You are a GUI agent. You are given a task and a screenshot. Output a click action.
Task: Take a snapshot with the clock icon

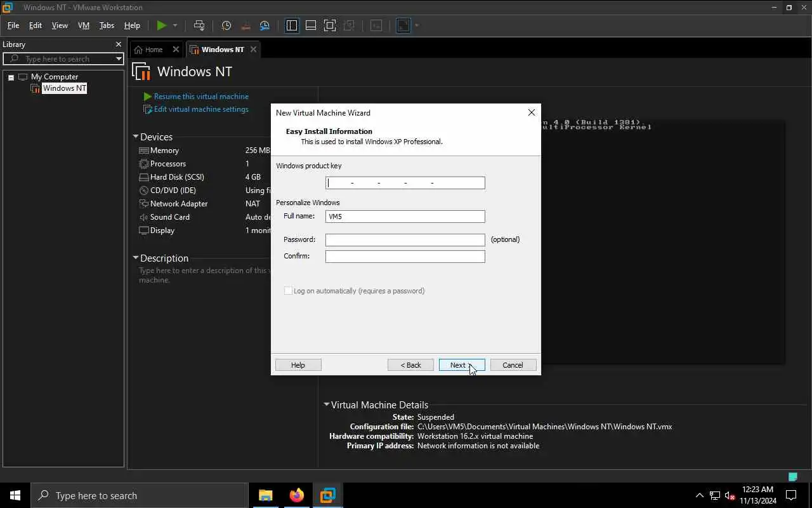coord(226,25)
